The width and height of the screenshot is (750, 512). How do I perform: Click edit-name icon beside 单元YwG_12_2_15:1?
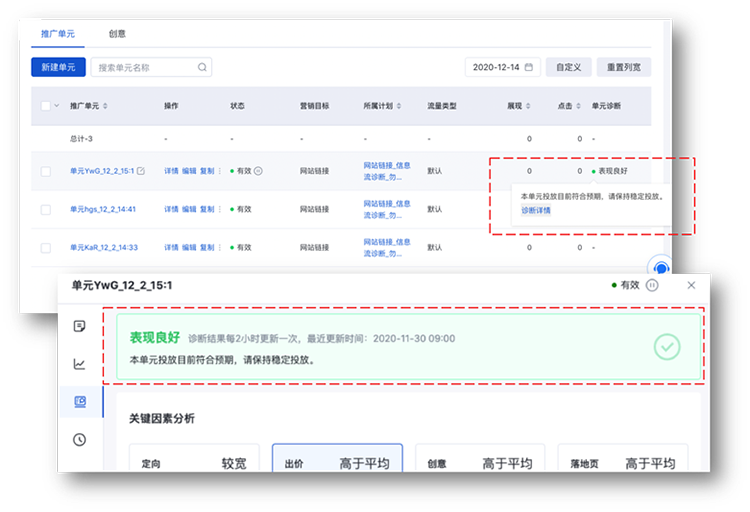pos(141,172)
